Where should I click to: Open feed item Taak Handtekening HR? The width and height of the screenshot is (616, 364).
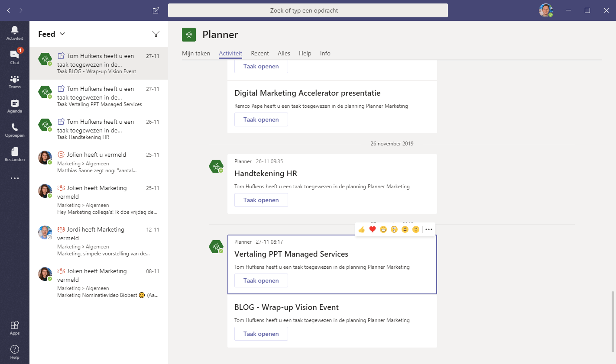99,129
